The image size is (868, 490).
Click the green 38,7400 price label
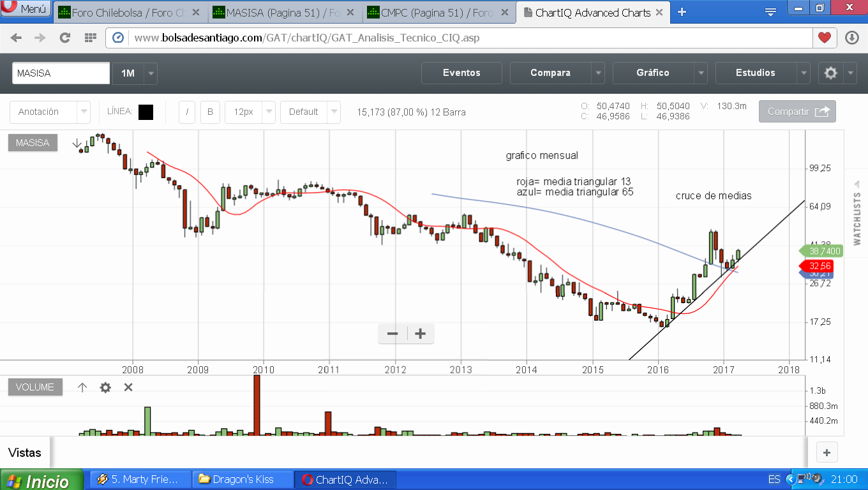click(x=821, y=252)
